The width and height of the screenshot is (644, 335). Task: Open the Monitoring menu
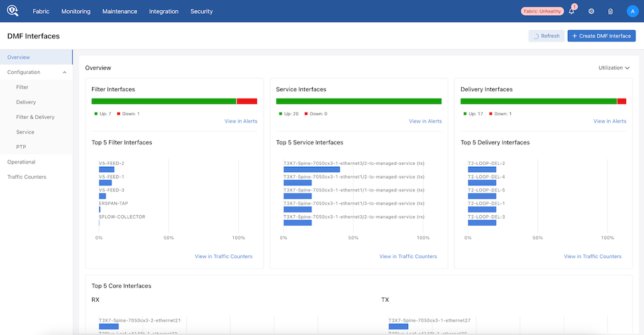coord(76,11)
